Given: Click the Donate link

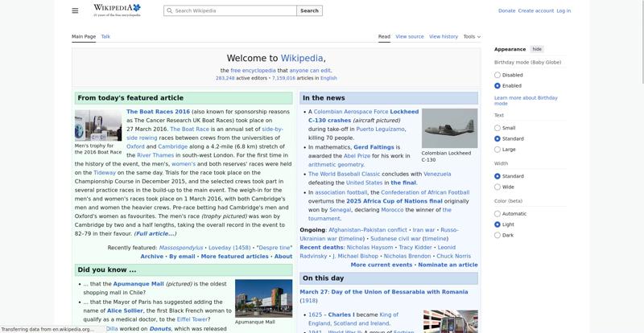Looking at the screenshot, I should click(506, 10).
